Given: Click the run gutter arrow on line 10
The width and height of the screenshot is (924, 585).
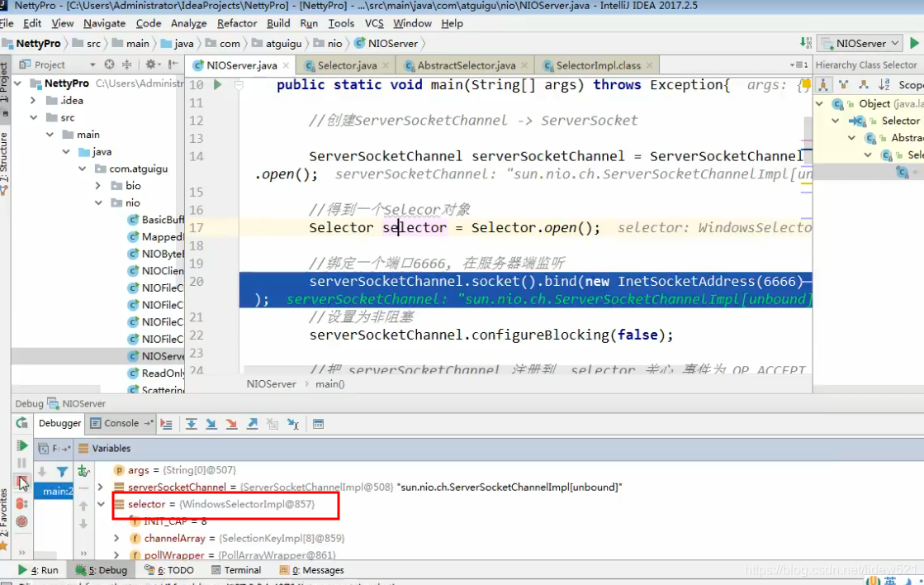Looking at the screenshot, I should coord(217,85).
